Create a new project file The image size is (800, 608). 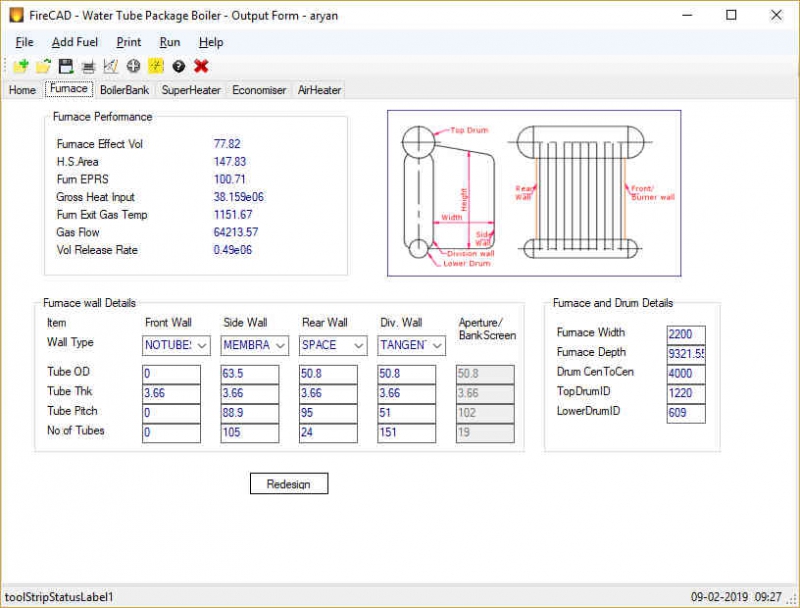pyautogui.click(x=18, y=66)
